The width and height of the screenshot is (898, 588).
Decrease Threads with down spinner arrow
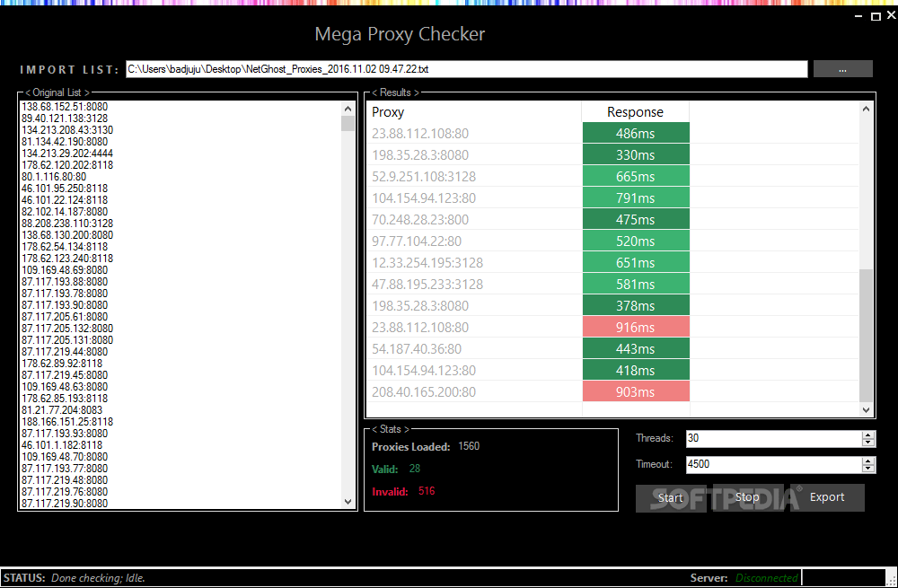[x=868, y=443]
